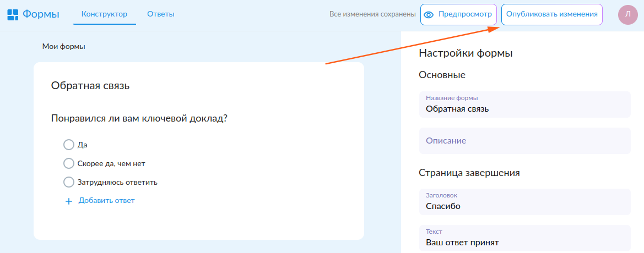Click the Страница завершения section heading
This screenshot has width=644, height=253.
pos(469,173)
